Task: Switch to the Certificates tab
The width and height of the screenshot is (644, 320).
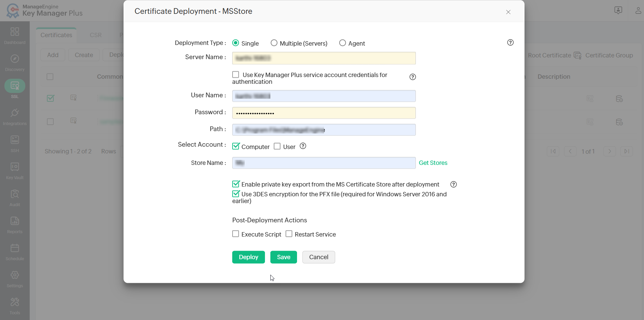Action: pyautogui.click(x=56, y=35)
